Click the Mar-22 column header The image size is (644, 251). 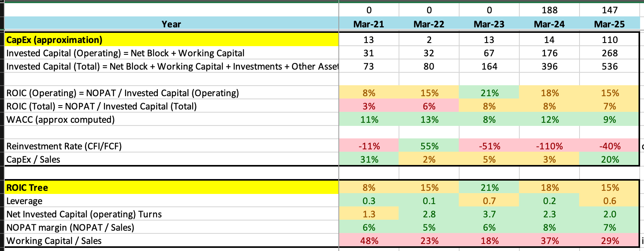(x=429, y=24)
